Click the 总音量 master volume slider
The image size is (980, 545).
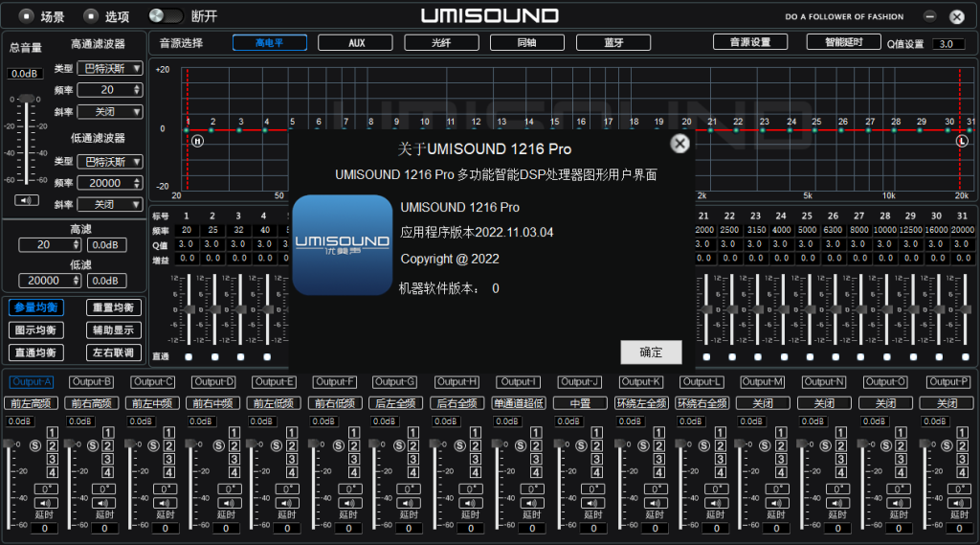(26, 139)
